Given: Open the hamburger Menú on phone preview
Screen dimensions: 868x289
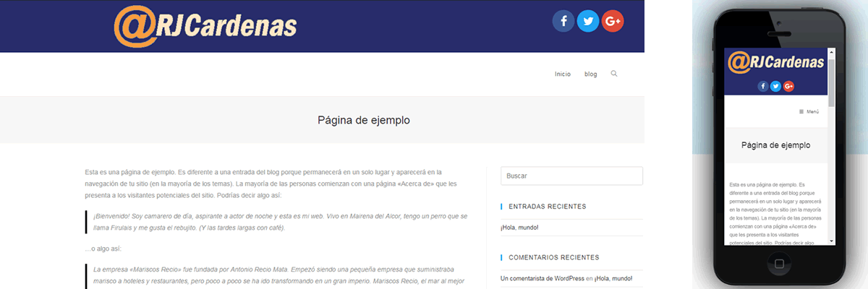Looking at the screenshot, I should (x=809, y=112).
